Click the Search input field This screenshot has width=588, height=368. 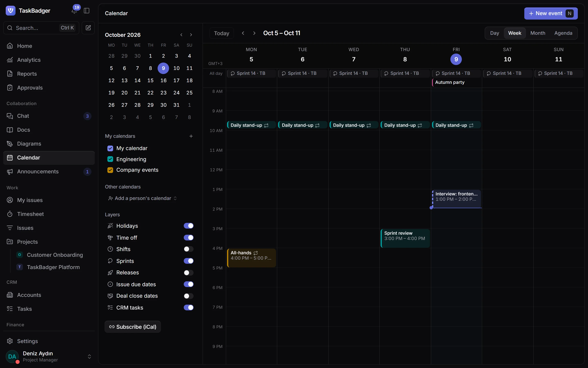coord(41,28)
